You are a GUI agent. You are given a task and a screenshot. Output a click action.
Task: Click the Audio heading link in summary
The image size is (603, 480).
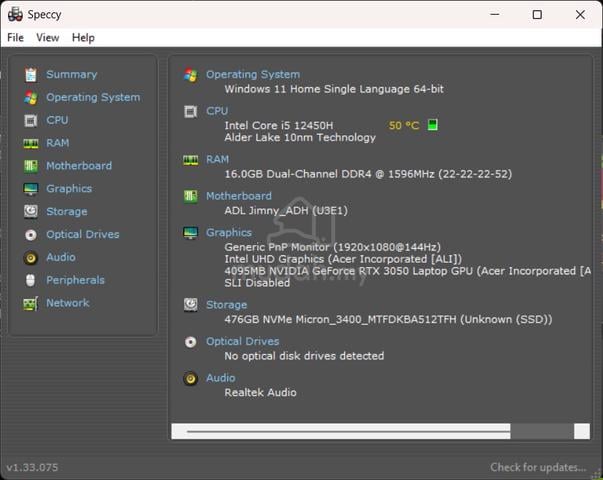click(x=220, y=378)
